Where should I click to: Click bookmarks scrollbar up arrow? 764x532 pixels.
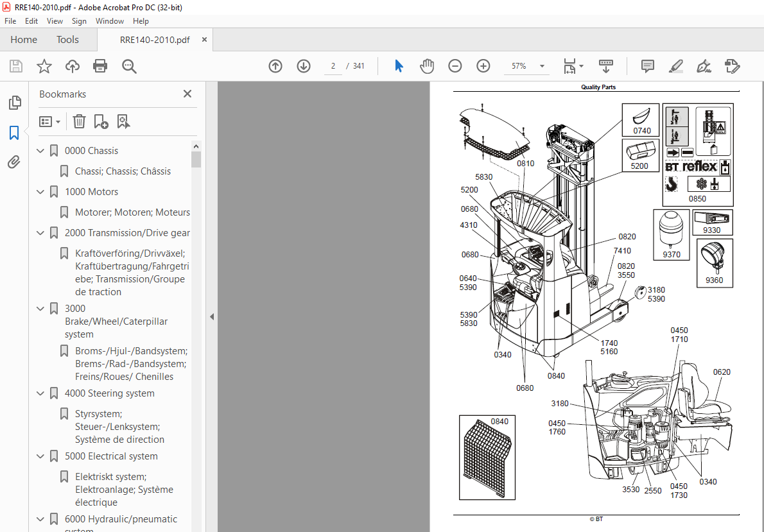196,146
